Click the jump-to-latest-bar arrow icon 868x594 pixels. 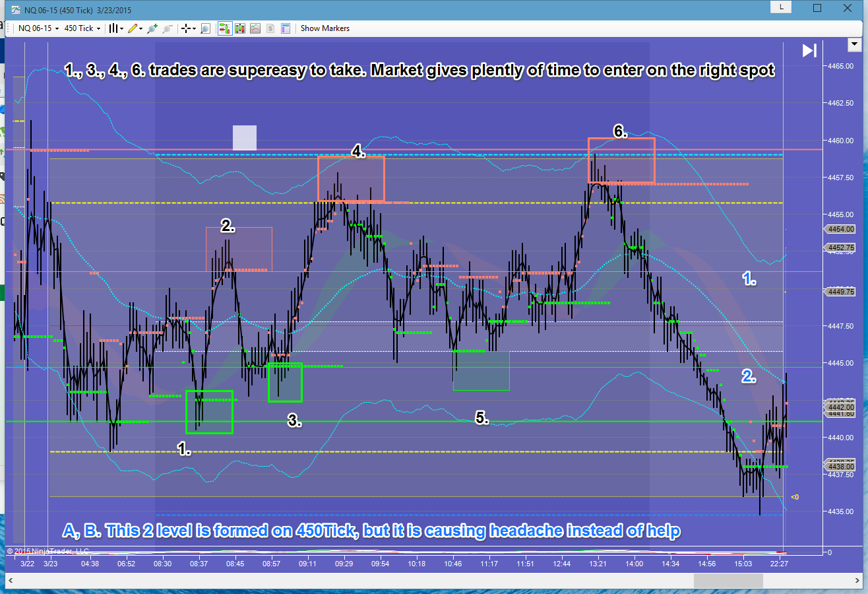tap(809, 51)
